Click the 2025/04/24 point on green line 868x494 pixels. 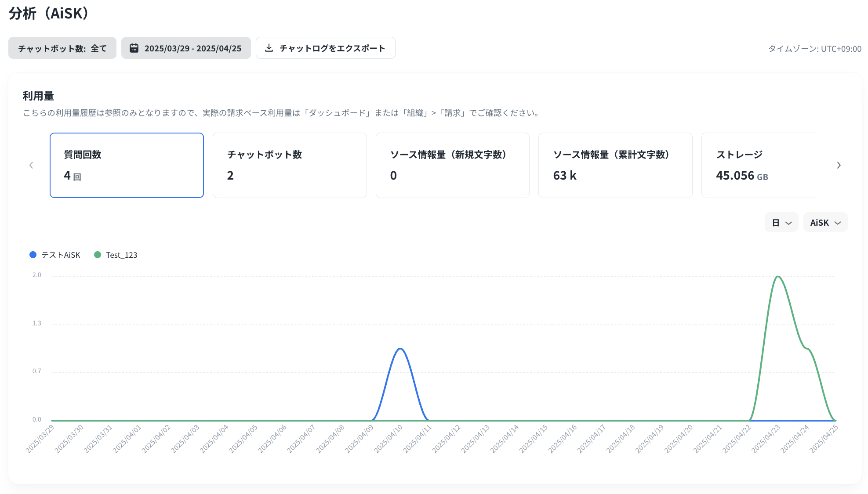coord(807,349)
